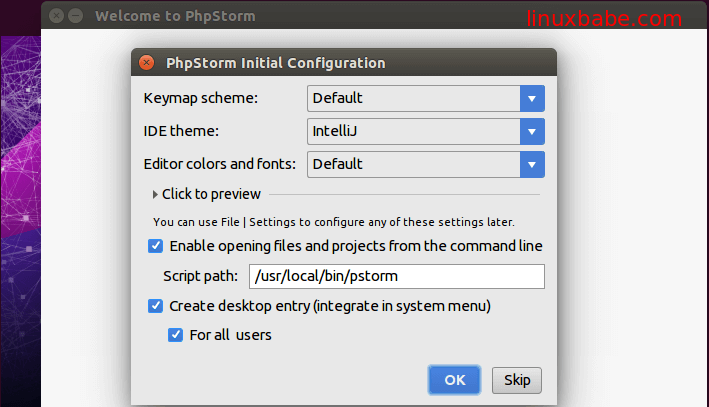Focus the Welcome to PhpStorm title bar
This screenshot has height=407, width=709.
300,16
